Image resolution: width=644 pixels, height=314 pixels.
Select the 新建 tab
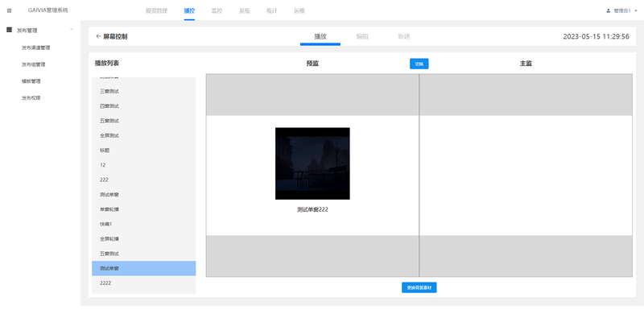click(404, 36)
